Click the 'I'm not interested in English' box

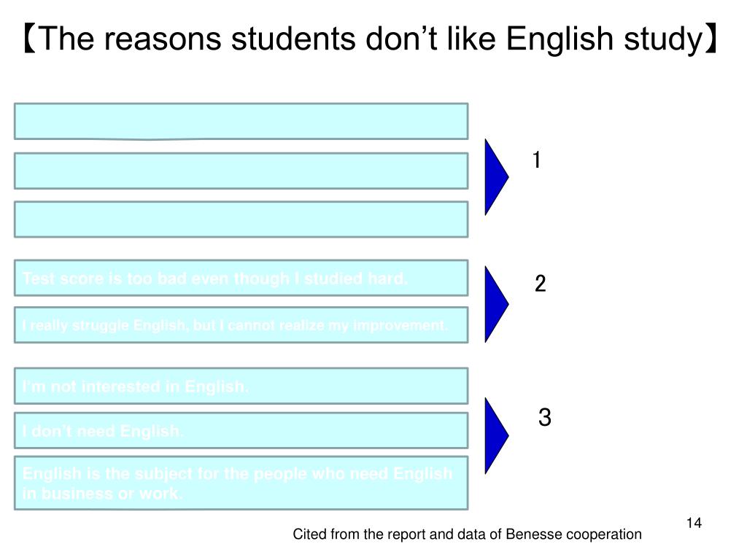coord(241,386)
